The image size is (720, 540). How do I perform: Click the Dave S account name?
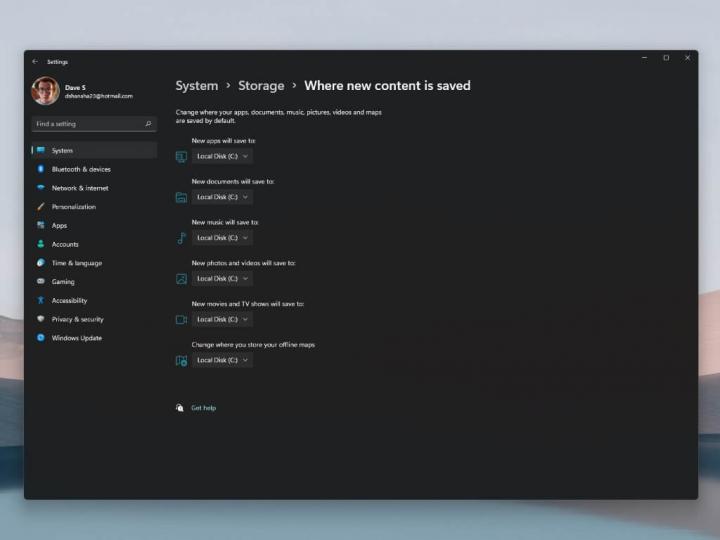coord(75,87)
